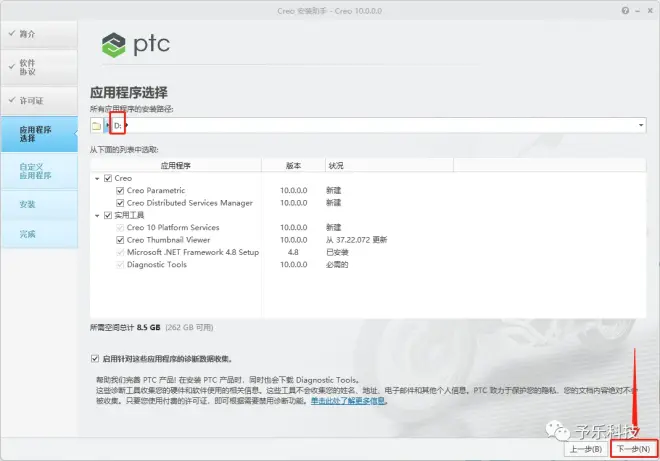Viewport: 660px width, 461px height.
Task: Select the Creo Thumbnail Viewer row label
Action: 168,240
